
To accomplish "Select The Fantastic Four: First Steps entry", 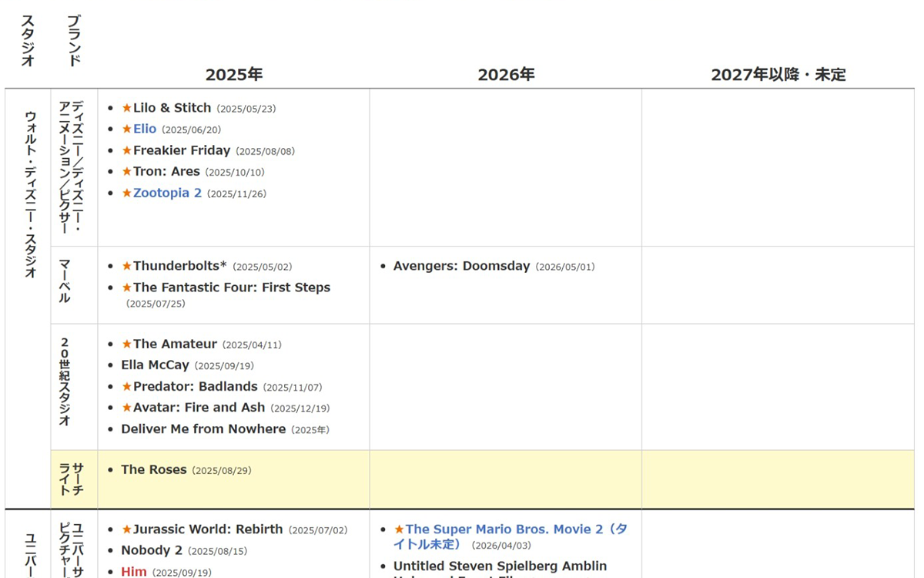I will pyautogui.click(x=232, y=287).
